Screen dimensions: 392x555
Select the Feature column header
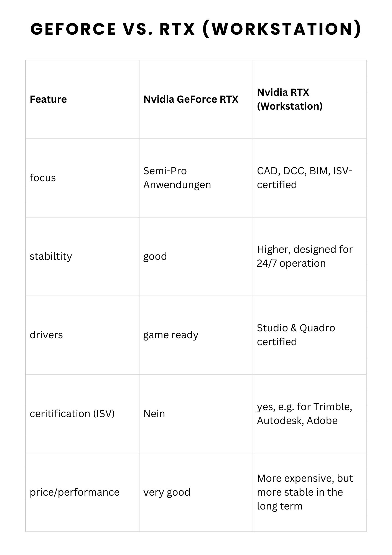(x=48, y=99)
